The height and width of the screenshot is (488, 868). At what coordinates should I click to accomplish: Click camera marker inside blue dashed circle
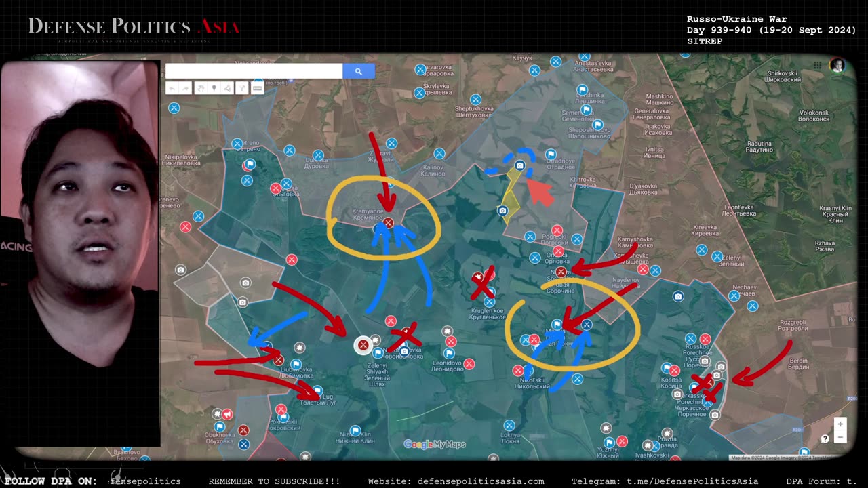(x=520, y=165)
